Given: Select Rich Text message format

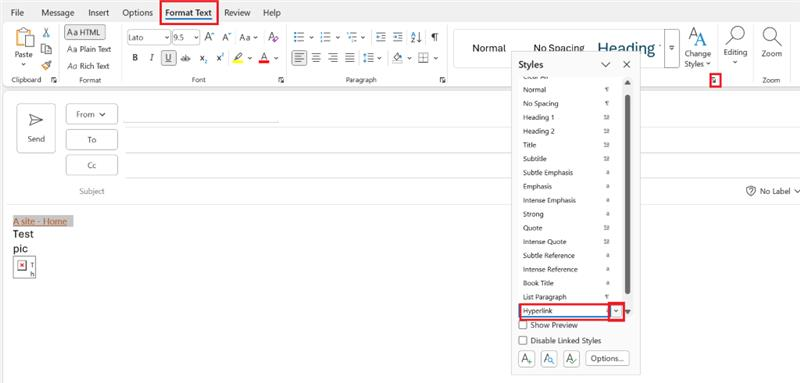Looking at the screenshot, I should click(88, 66).
